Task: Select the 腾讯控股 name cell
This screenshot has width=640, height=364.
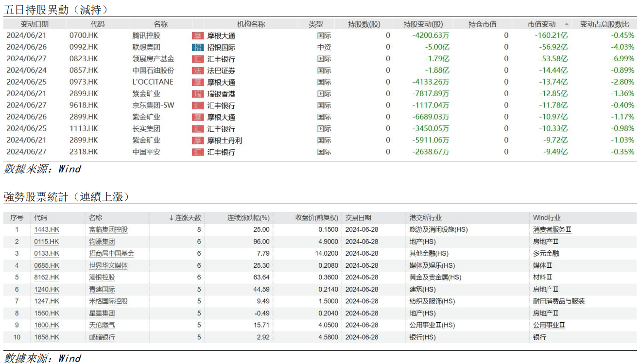Action: coord(146,35)
